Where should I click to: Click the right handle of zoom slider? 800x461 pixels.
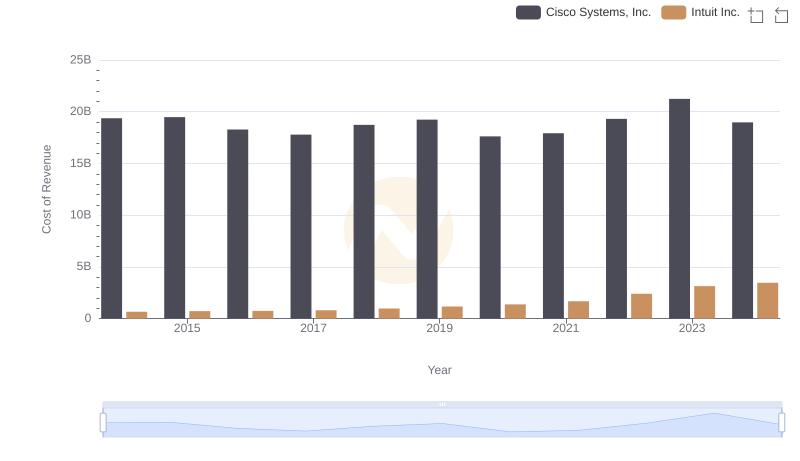click(782, 422)
